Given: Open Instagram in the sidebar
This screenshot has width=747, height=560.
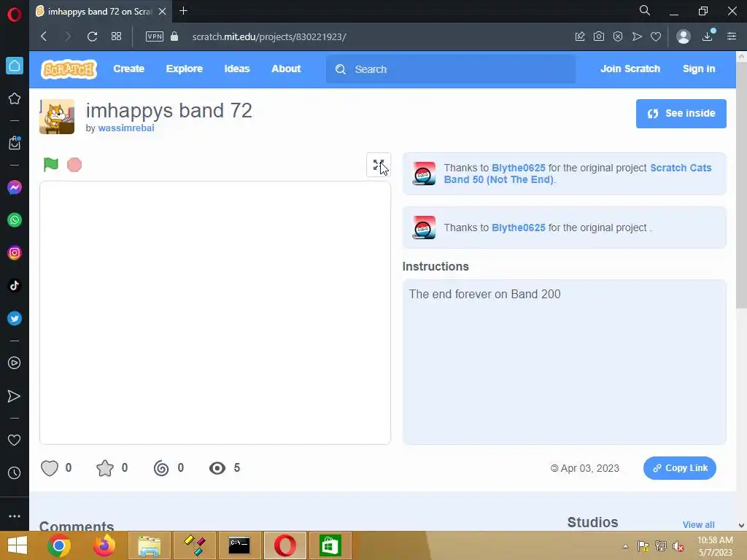Looking at the screenshot, I should click(15, 253).
